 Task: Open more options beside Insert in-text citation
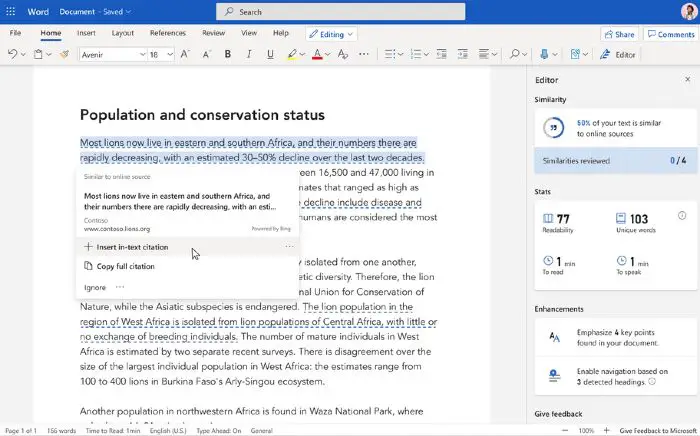coord(289,246)
